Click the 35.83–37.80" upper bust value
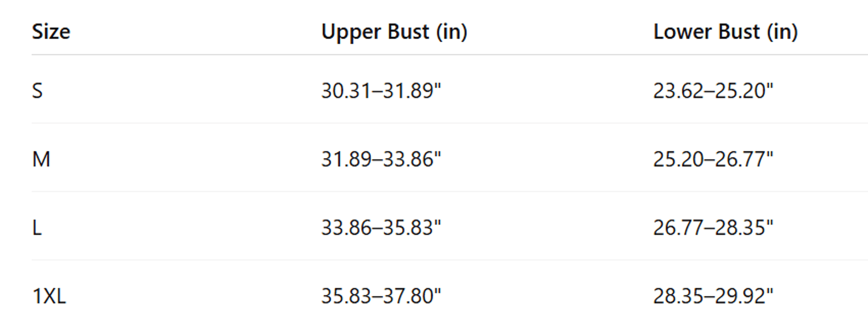The width and height of the screenshot is (868, 335). coord(381,296)
